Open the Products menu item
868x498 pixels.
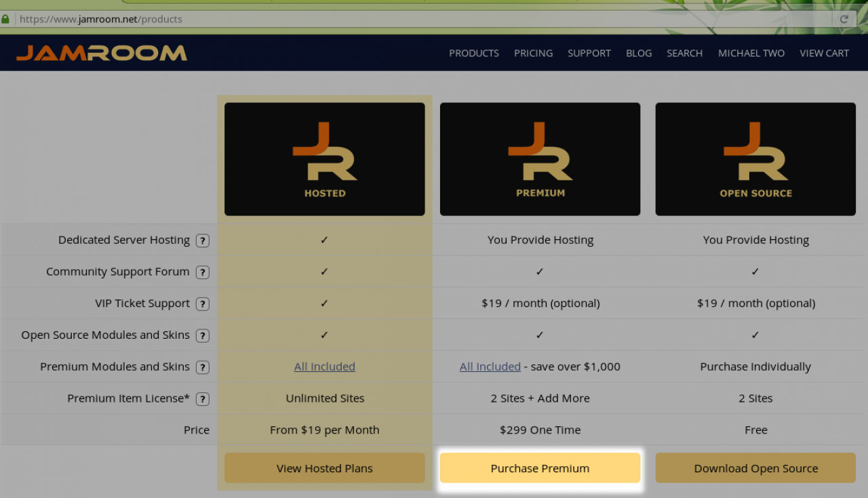click(473, 53)
